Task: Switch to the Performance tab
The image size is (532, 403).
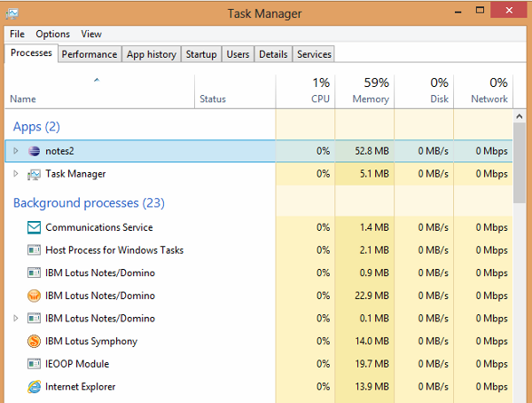Action: [x=90, y=54]
